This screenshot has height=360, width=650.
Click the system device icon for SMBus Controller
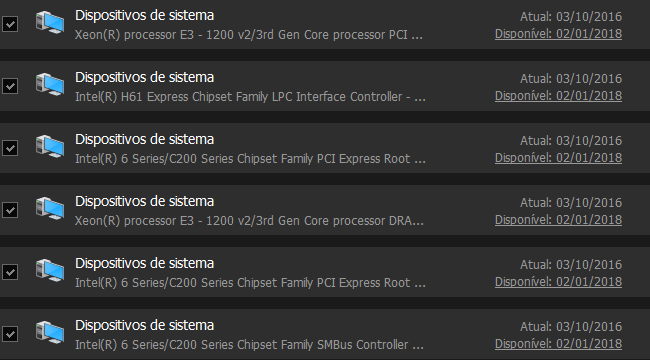(50, 332)
